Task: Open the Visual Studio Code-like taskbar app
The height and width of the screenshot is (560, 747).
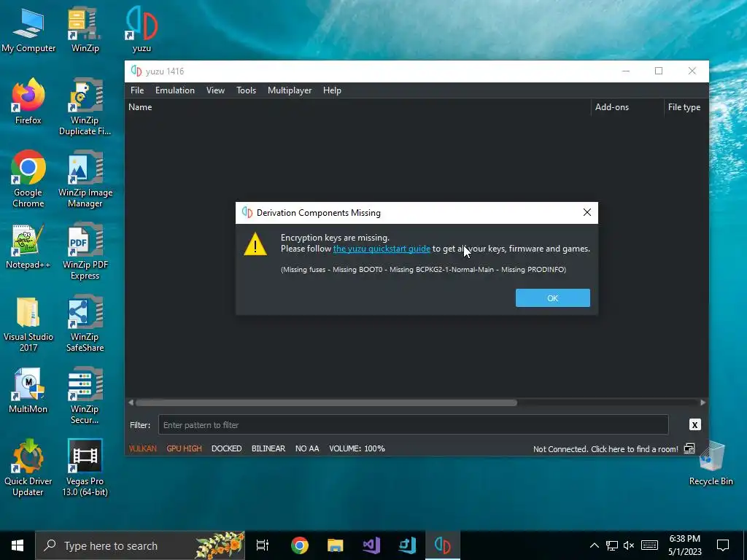Action: pos(407,545)
